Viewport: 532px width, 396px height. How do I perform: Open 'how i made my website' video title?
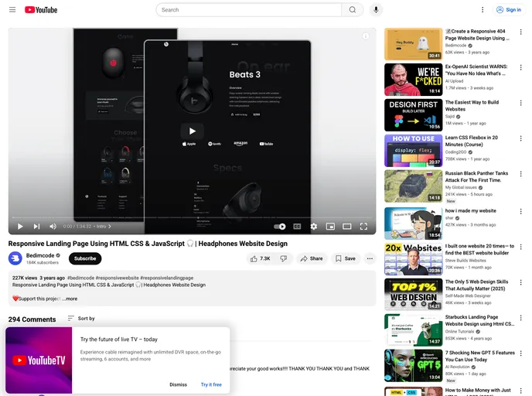[x=471, y=210]
